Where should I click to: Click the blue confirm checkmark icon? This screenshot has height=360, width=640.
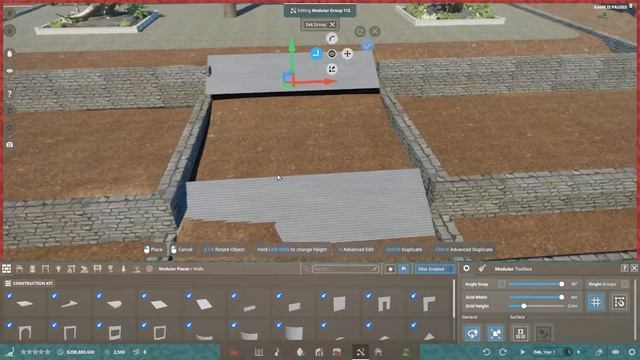click(x=367, y=45)
